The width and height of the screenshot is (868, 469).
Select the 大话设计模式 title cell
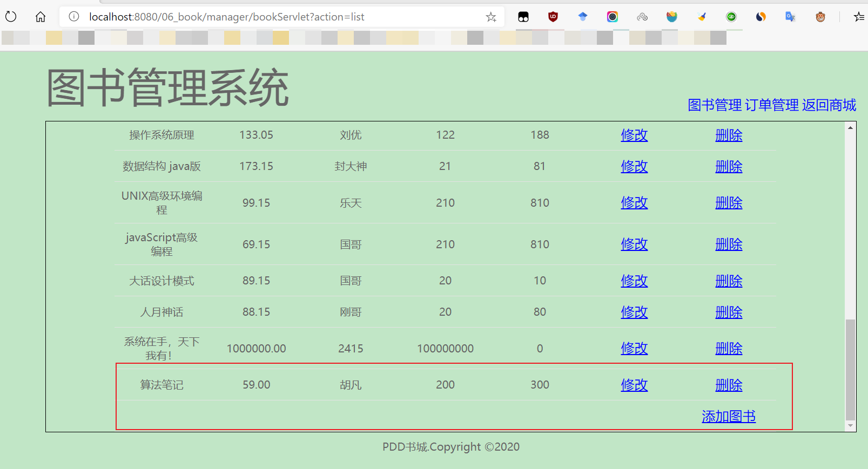[162, 281]
